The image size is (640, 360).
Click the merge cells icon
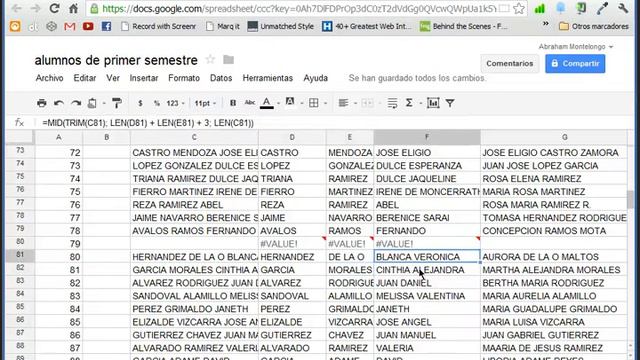(x=367, y=103)
